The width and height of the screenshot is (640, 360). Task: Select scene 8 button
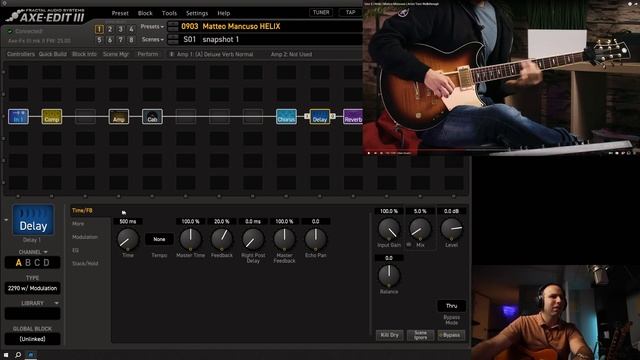point(131,40)
